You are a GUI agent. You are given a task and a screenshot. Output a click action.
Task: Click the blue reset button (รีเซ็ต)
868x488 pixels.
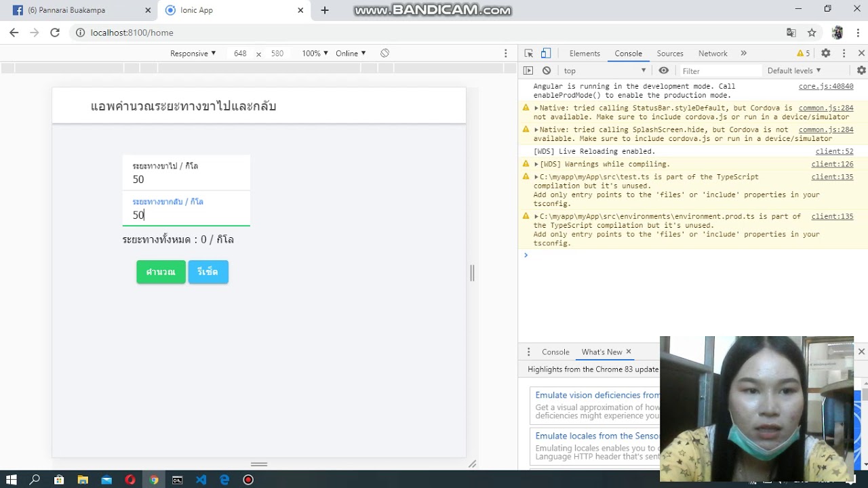tap(208, 272)
